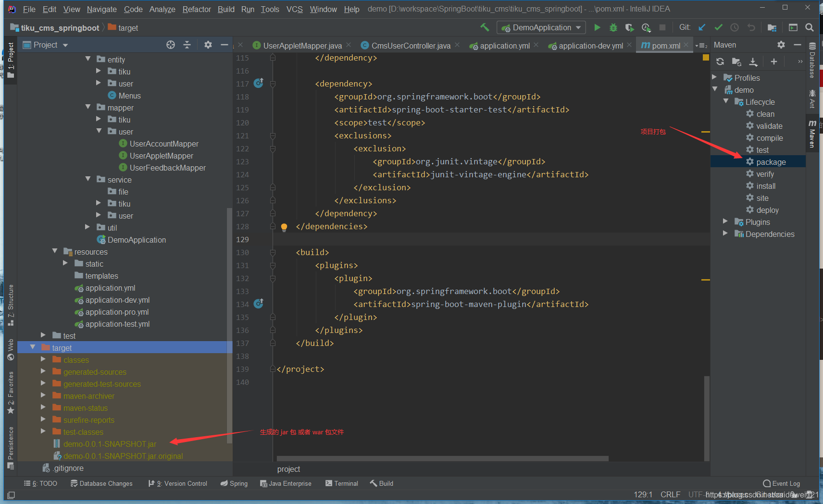823x504 pixels.
Task: Switch to the application-dev.yml editor tab
Action: click(590, 45)
